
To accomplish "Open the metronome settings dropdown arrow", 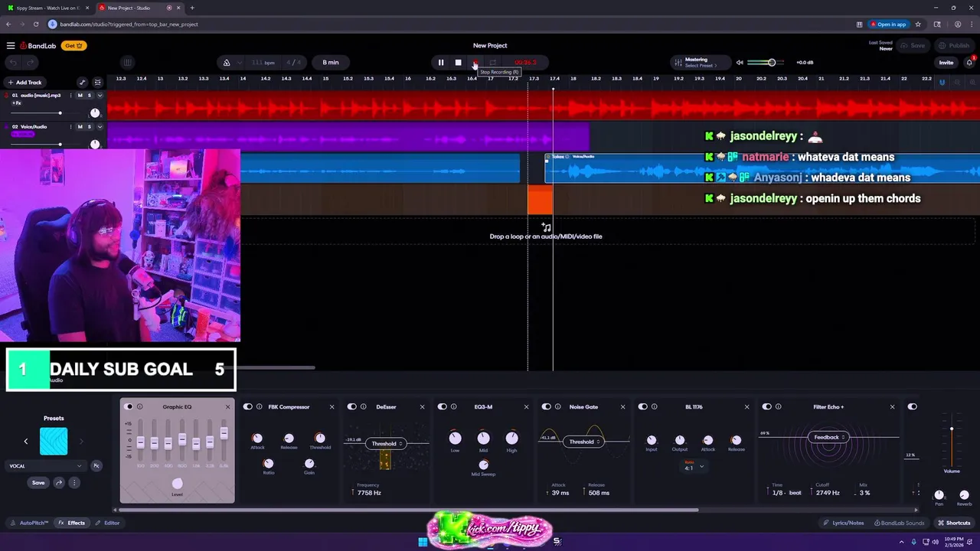I will 240,63.
